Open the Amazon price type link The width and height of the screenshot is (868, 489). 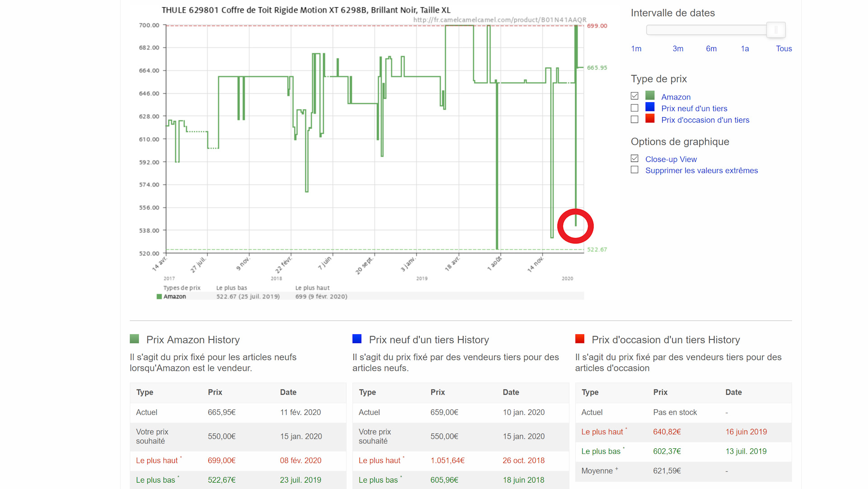(x=675, y=97)
